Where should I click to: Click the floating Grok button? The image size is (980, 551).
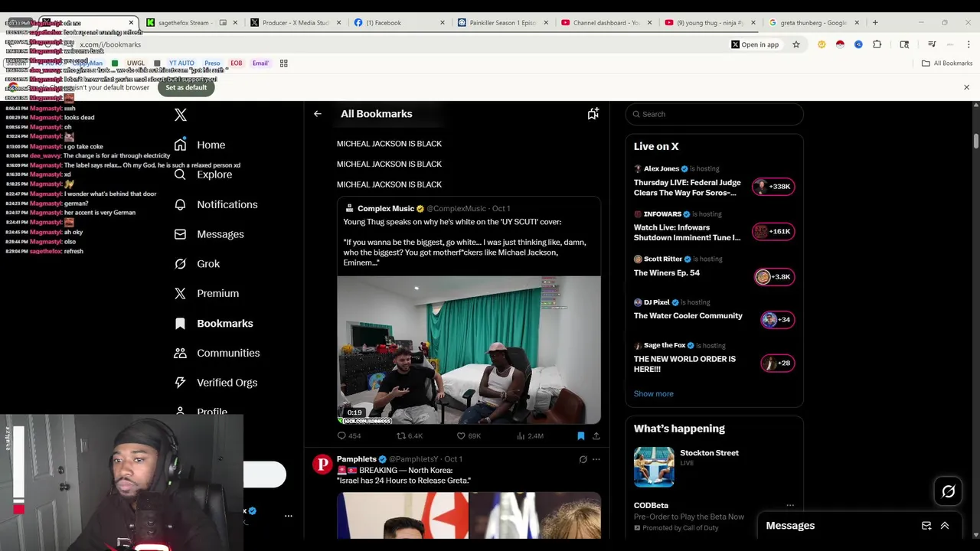(x=948, y=492)
